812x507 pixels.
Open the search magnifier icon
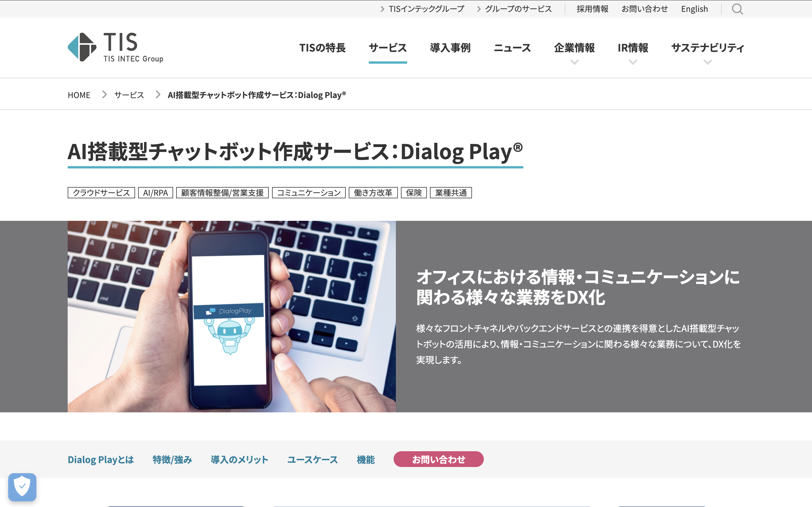[x=737, y=9]
